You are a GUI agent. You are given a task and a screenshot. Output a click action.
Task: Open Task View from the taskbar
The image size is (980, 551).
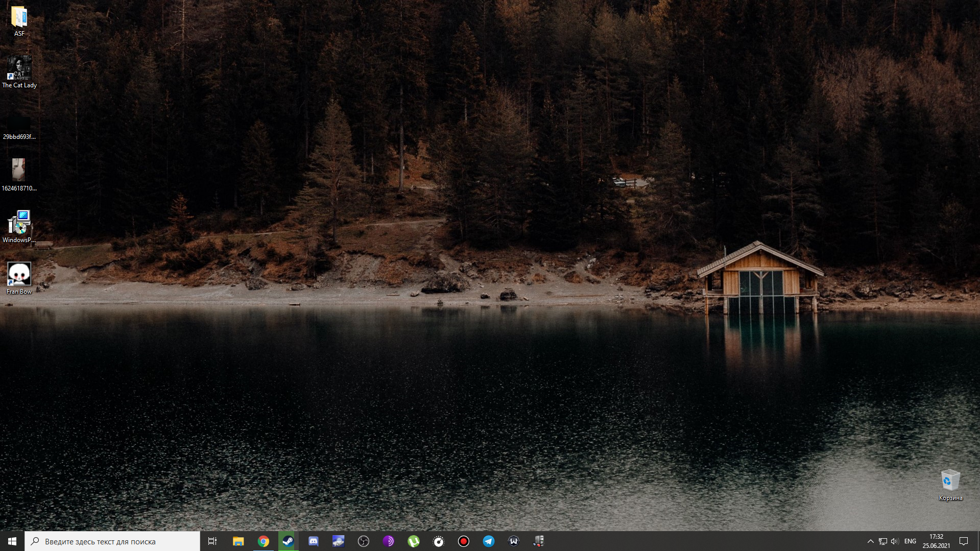[x=212, y=541]
